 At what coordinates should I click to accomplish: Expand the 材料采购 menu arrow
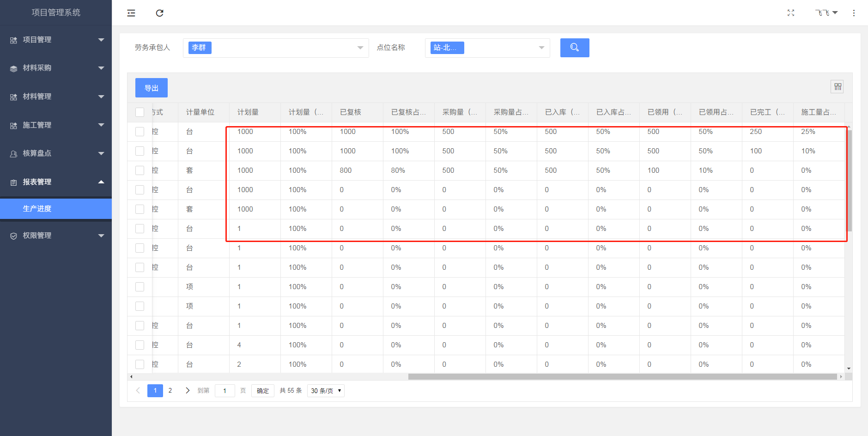(x=101, y=68)
